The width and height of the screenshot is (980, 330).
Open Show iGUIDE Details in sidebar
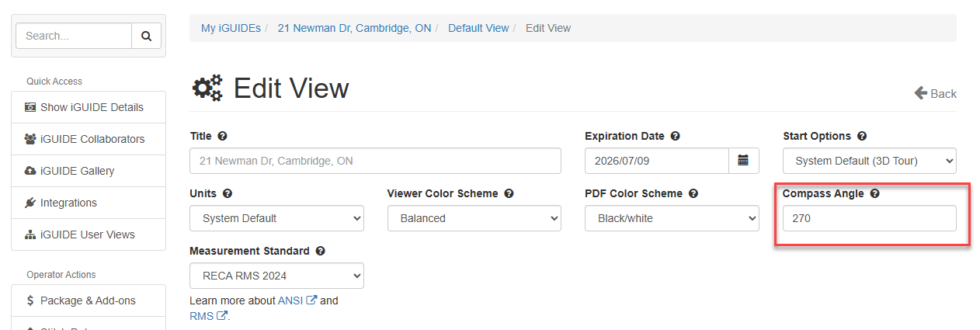[x=89, y=107]
